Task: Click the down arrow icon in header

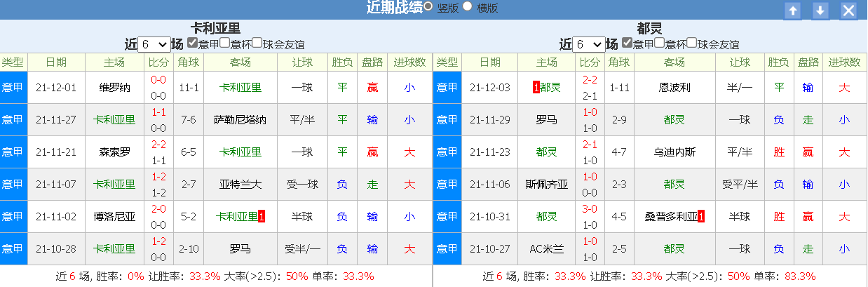Action: pos(821,11)
